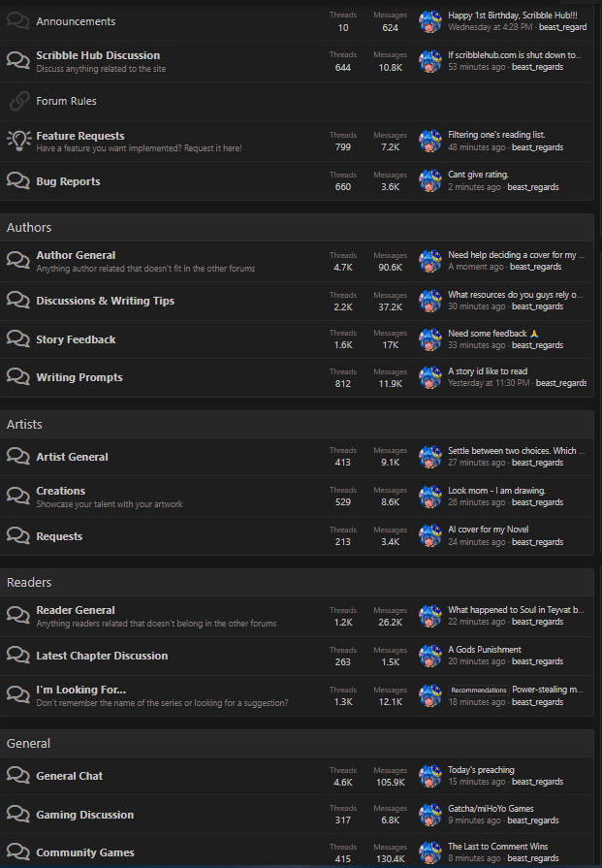This screenshot has height=868, width=602.
Task: Open the General category header
Action: tap(28, 743)
